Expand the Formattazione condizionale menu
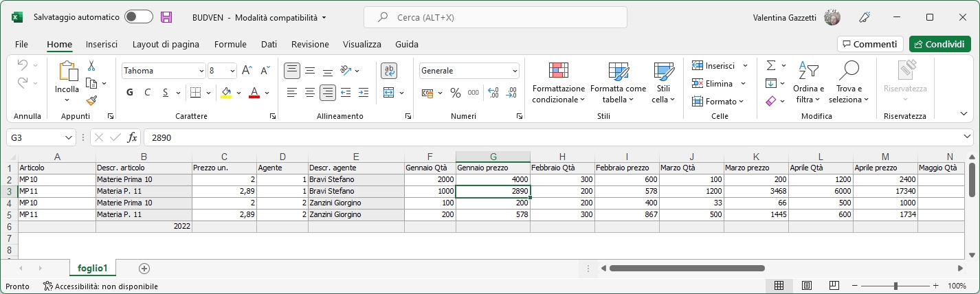Image resolution: width=980 pixels, height=294 pixels. click(558, 84)
